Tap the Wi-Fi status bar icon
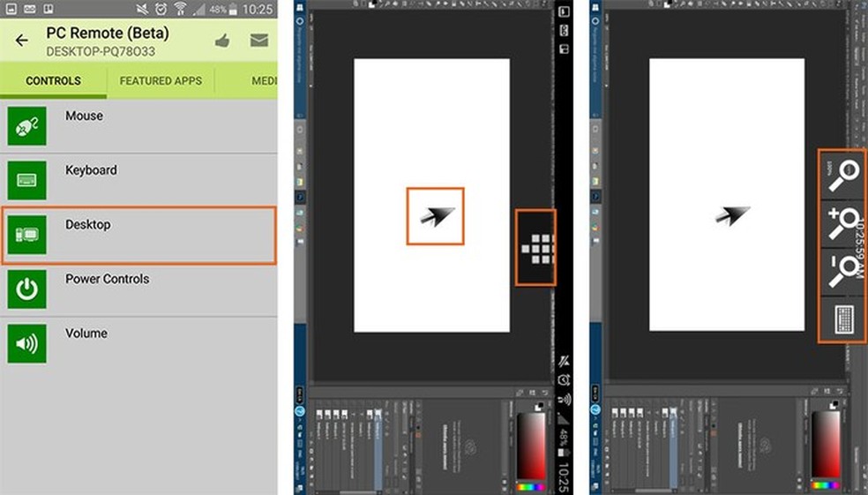The image size is (868, 495). tap(180, 9)
